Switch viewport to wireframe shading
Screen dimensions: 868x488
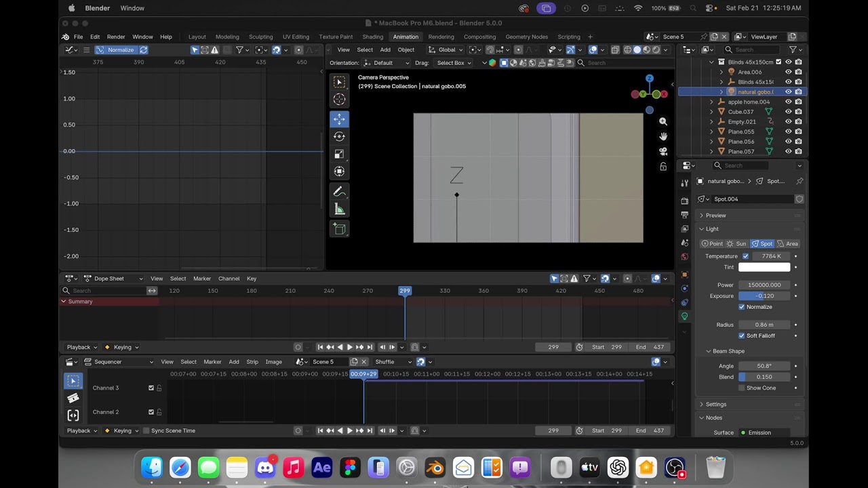tap(627, 49)
